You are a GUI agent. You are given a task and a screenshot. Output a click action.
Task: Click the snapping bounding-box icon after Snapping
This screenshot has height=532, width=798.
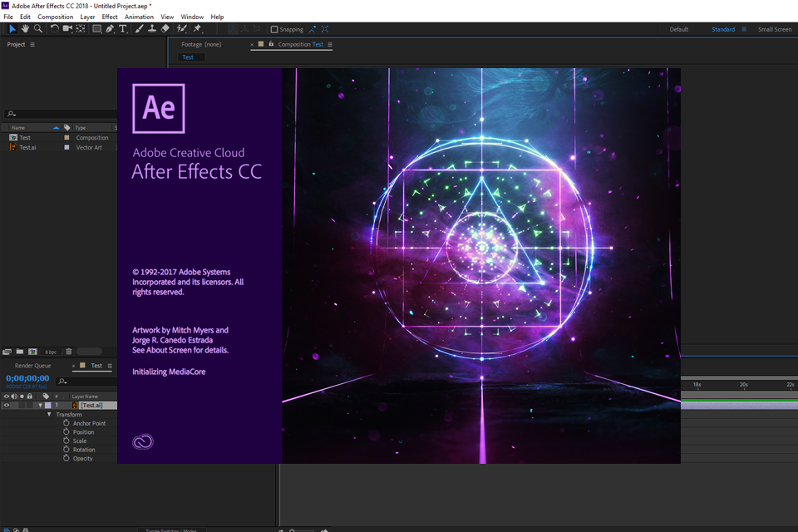click(325, 29)
